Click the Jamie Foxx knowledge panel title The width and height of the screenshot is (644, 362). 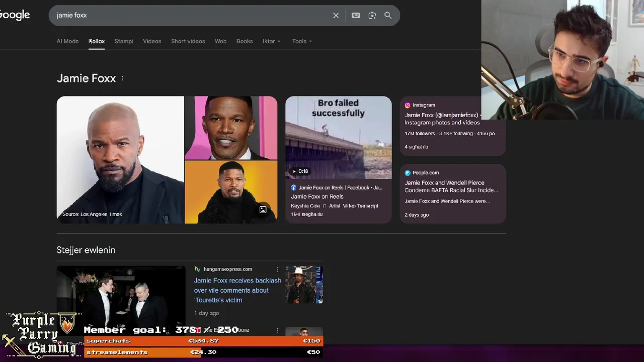[x=86, y=78]
